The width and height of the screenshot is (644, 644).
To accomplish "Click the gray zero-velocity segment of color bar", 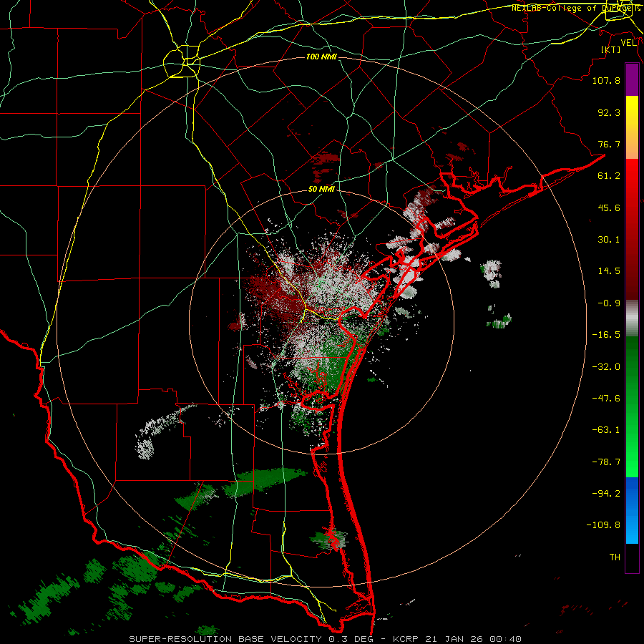I will coord(632,318).
